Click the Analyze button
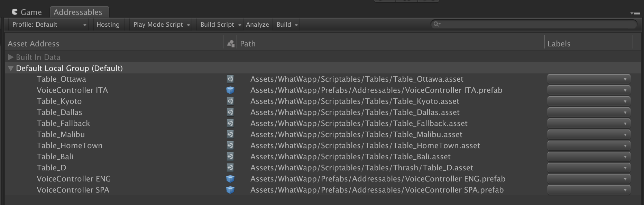Screen dimensions: 644x205 click(x=257, y=25)
